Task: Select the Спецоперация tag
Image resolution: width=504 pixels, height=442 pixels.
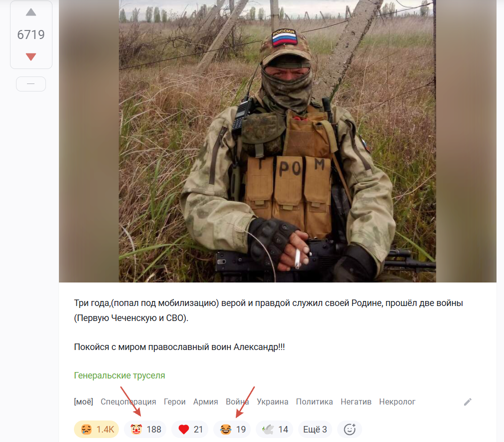Action: pos(128,402)
